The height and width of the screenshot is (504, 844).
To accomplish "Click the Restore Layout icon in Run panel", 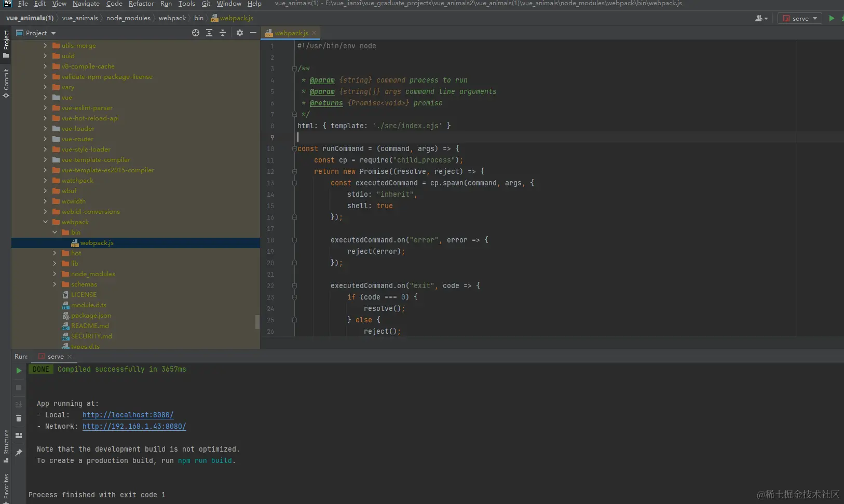I will [19, 435].
